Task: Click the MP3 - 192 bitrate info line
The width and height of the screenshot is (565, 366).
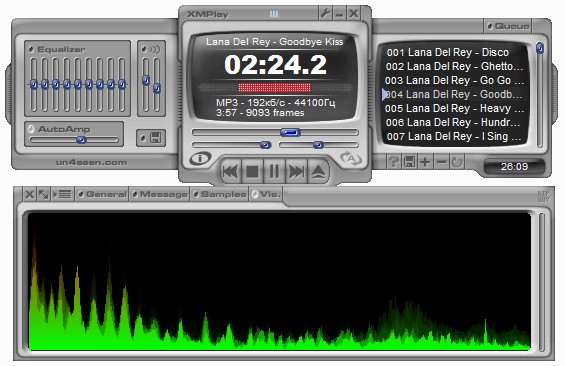Action: pos(276,103)
